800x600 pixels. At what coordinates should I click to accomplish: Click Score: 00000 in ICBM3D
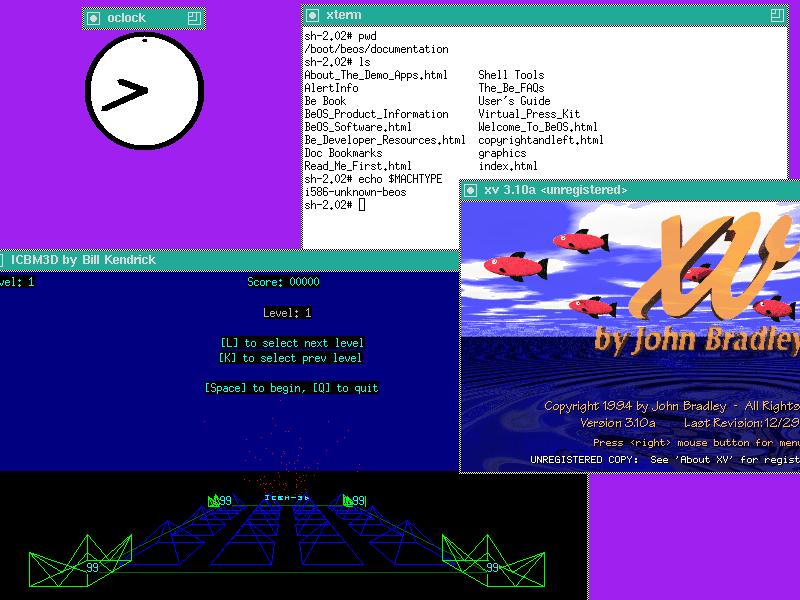point(284,282)
